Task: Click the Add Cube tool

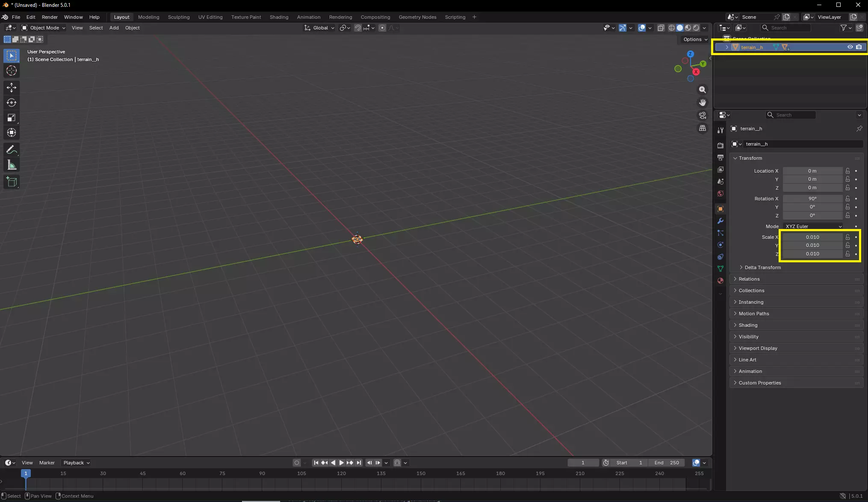Action: click(12, 182)
